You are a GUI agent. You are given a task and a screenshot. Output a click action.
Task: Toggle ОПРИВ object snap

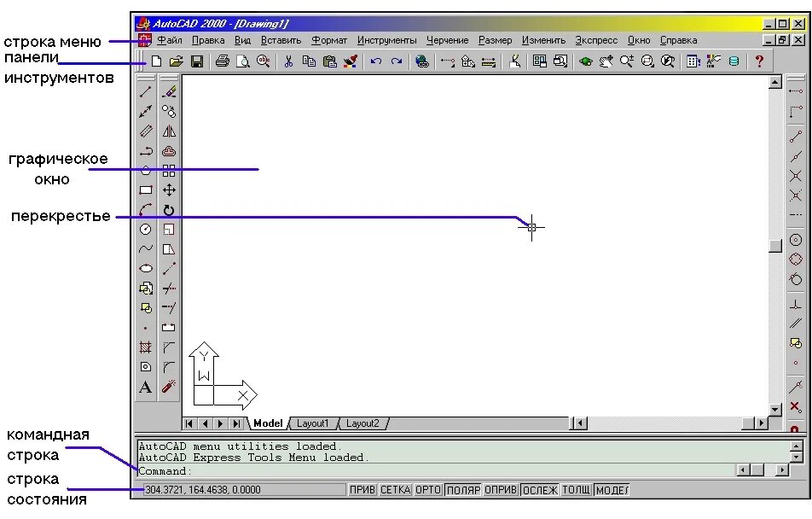pos(501,490)
